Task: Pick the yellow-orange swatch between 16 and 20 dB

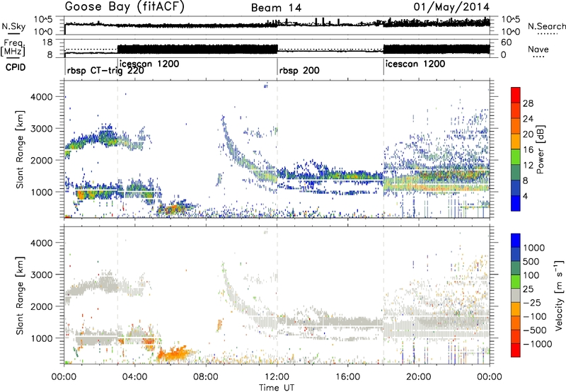Action: pos(516,141)
